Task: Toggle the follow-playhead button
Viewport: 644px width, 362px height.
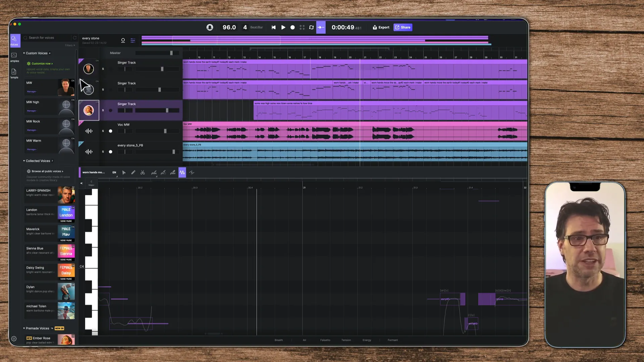Action: [321, 27]
